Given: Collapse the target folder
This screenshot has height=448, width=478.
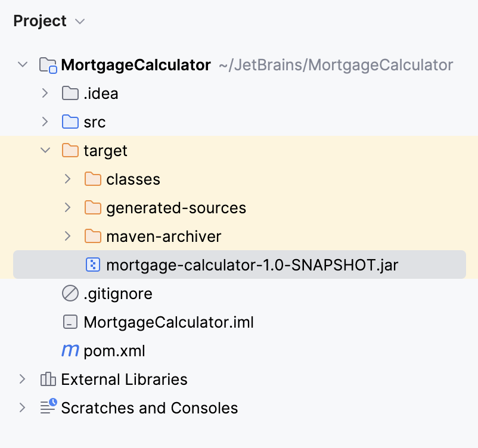Looking at the screenshot, I should point(45,150).
